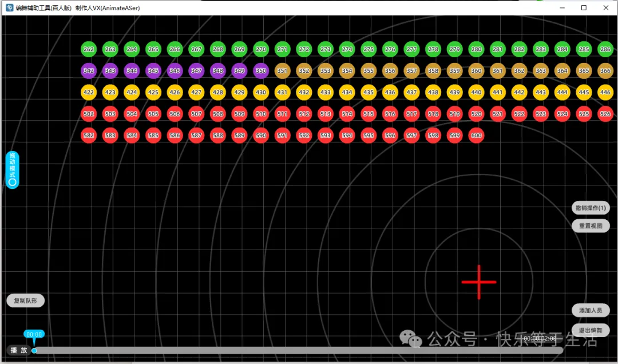Select tan dancer node 358
This screenshot has width=618, height=364.
tap(433, 71)
